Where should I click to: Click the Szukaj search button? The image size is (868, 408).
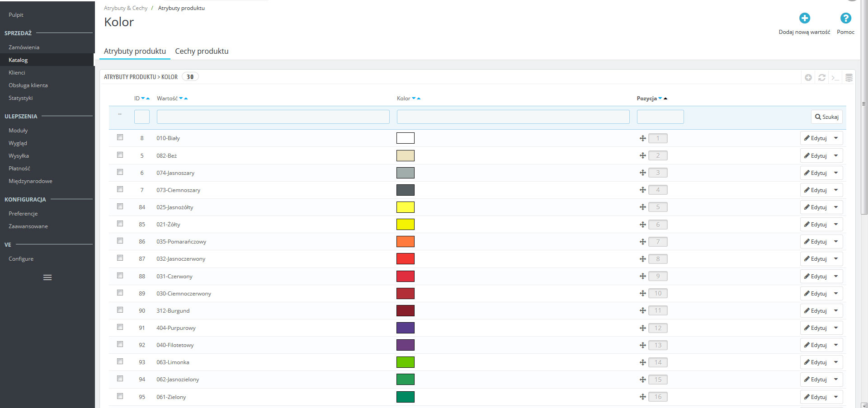tap(826, 117)
